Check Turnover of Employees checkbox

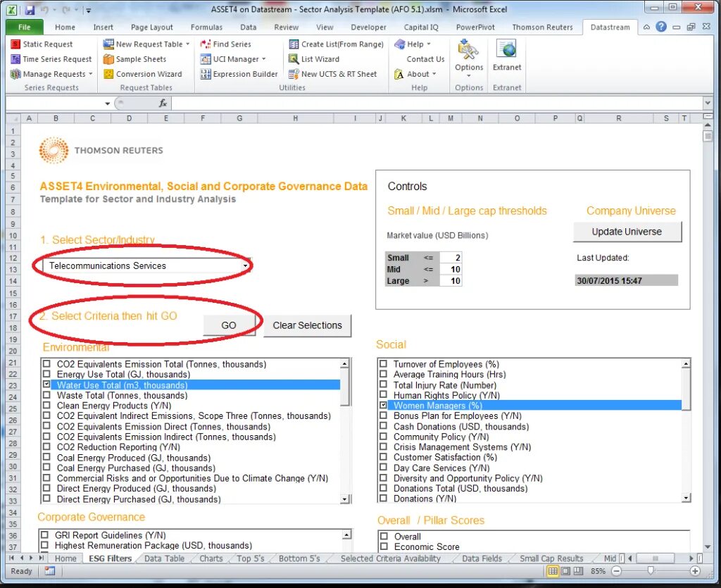(383, 363)
